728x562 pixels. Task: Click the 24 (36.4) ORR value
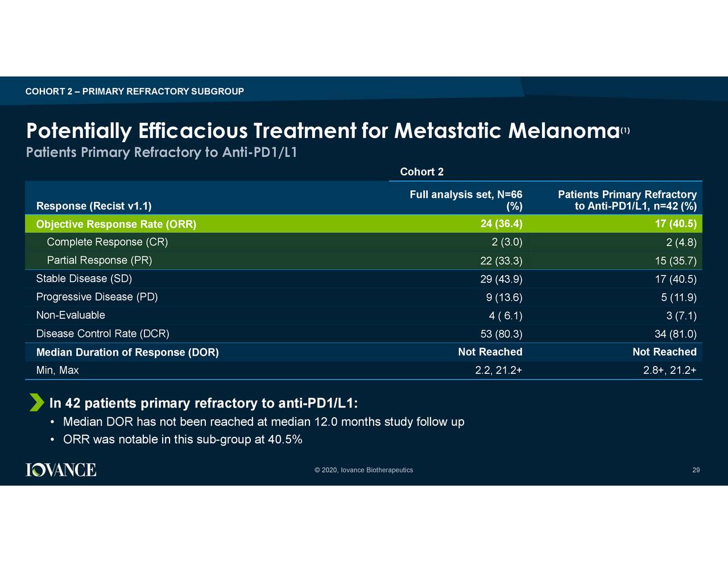coord(501,224)
